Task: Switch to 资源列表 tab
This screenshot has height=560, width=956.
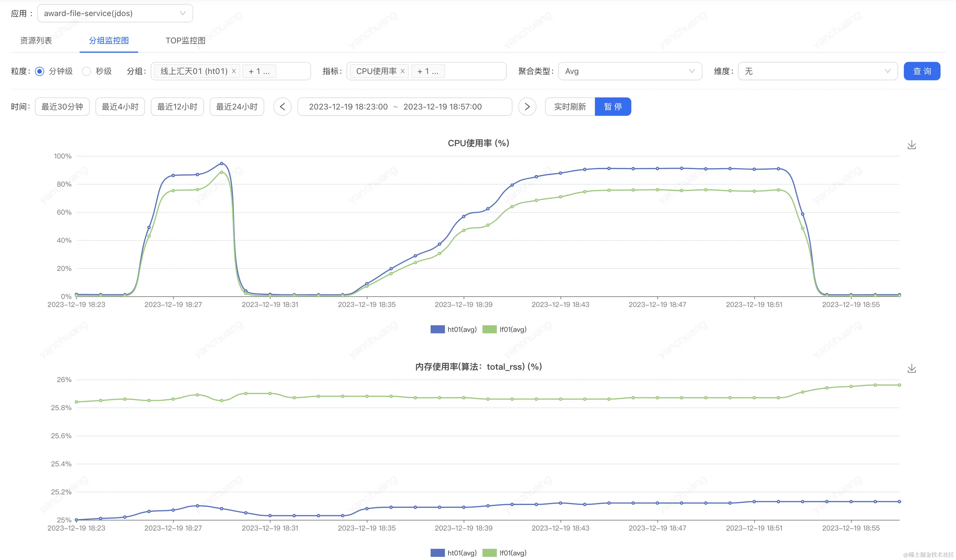Action: 36,40
